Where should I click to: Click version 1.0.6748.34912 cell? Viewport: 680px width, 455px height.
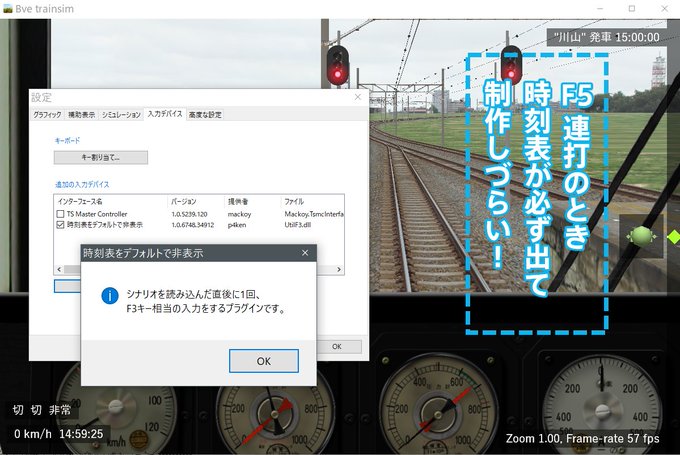coord(193,225)
